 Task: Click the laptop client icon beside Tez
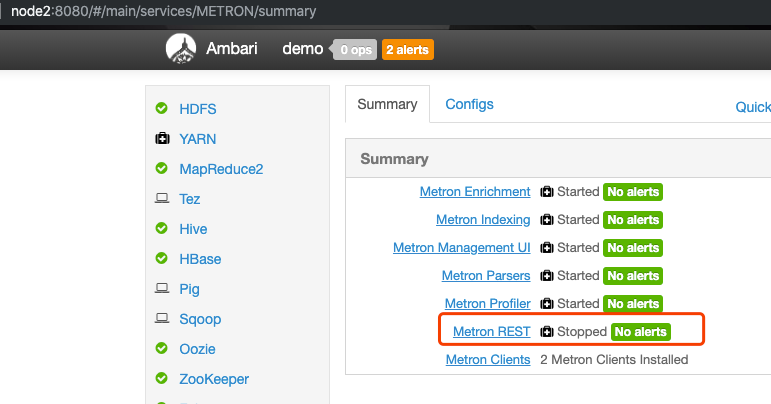[x=162, y=198]
